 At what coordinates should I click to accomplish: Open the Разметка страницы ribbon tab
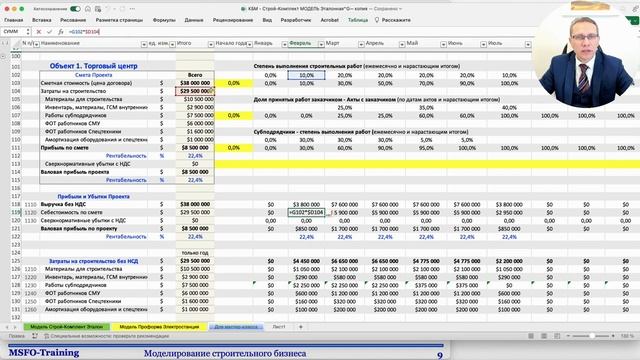click(x=119, y=20)
